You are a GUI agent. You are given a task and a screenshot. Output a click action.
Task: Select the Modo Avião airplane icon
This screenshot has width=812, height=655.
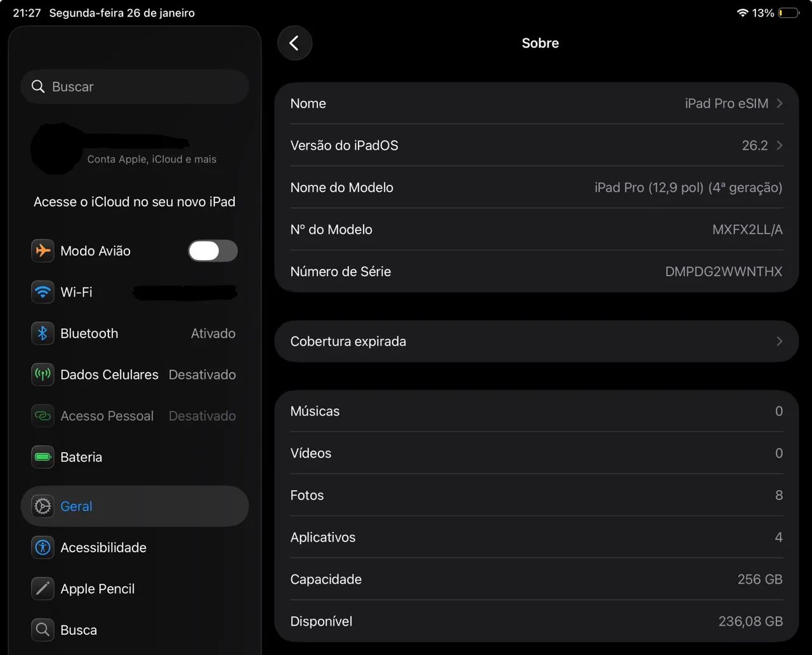click(43, 251)
